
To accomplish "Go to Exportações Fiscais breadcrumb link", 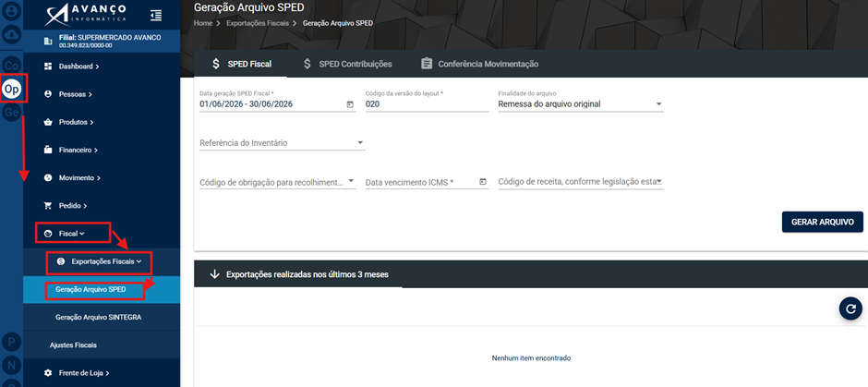I will 259,24.
